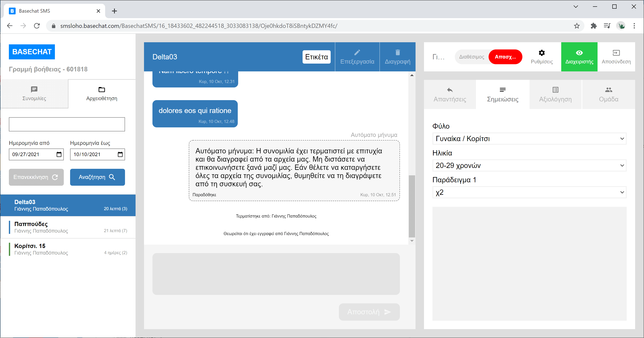Screen dimensions: 644x338
Task: Click the Διαγραφή trash icon
Action: (x=398, y=53)
